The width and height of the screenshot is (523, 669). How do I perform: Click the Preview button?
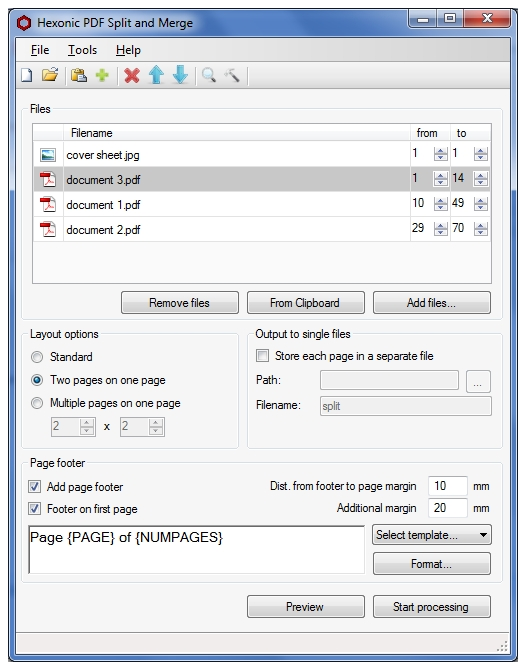(305, 607)
